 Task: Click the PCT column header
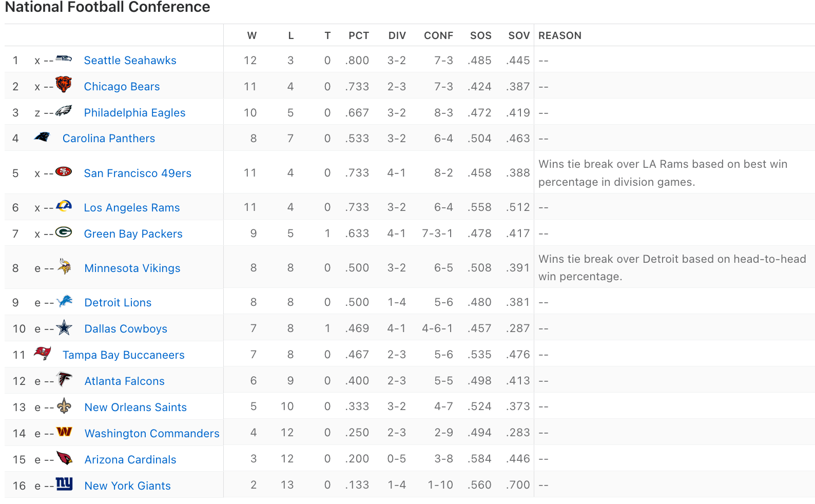pos(359,35)
